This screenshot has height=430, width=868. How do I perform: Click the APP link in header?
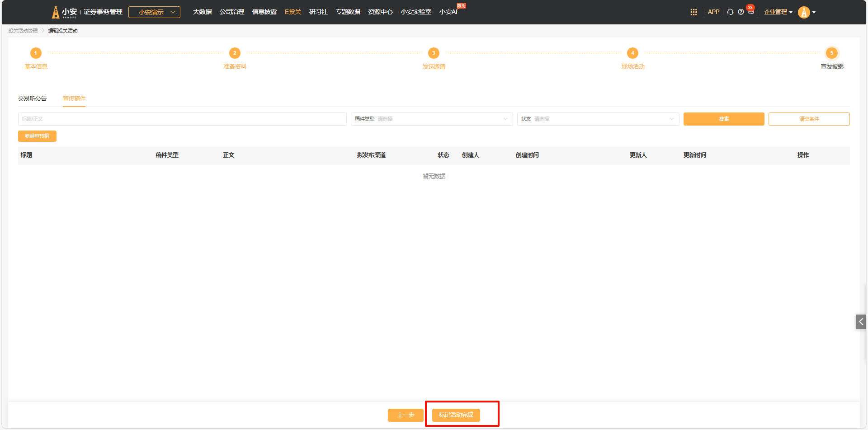[x=713, y=12]
